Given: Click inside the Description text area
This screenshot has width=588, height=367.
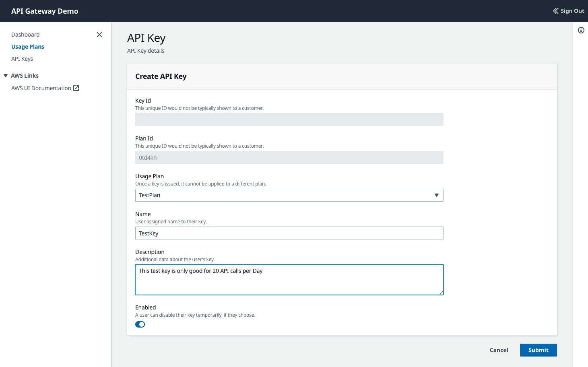Looking at the screenshot, I should pos(289,280).
